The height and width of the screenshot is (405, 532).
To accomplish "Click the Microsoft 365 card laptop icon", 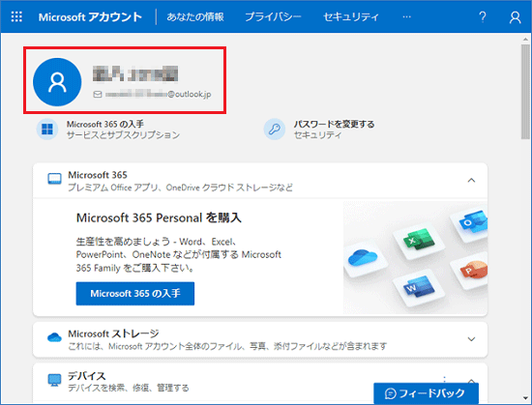I will 54,179.
